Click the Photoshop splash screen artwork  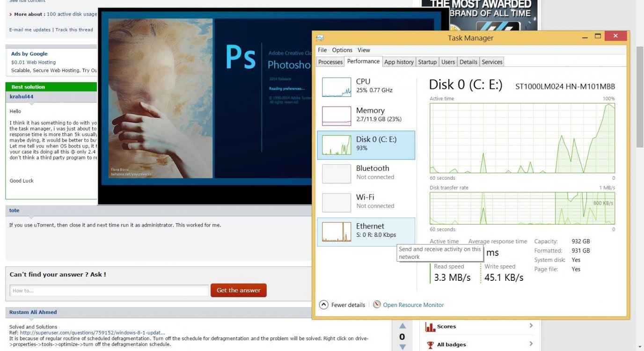pyautogui.click(x=161, y=98)
